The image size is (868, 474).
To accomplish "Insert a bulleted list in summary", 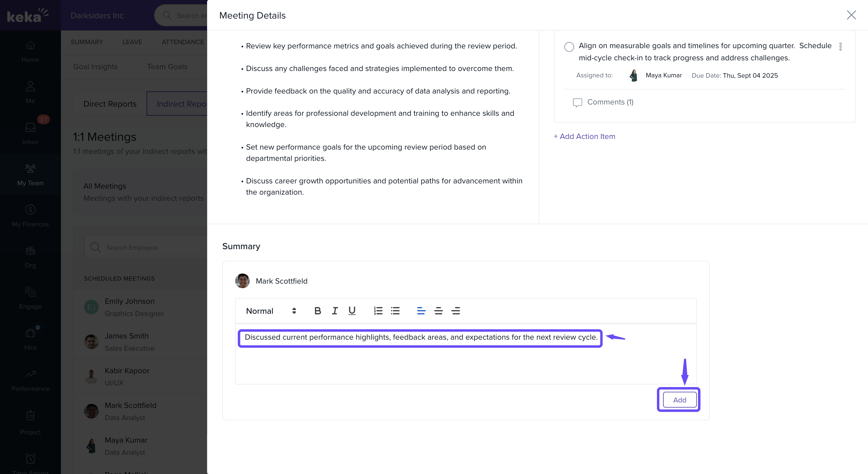I will pyautogui.click(x=395, y=311).
